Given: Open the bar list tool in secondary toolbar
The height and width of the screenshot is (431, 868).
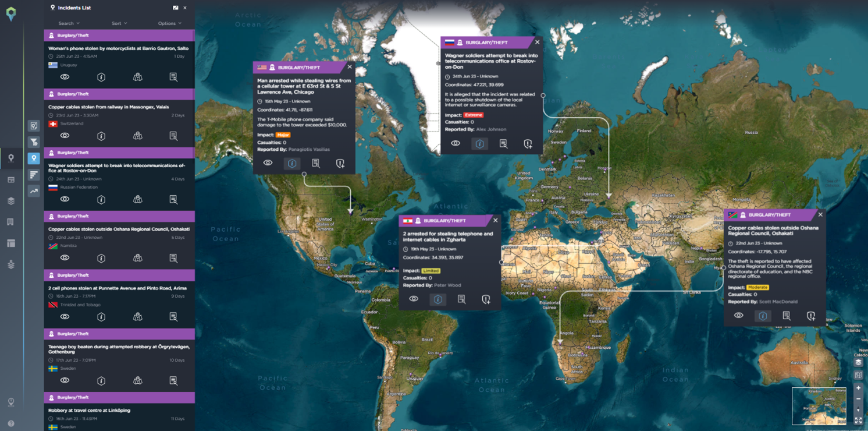Looking at the screenshot, I should [x=34, y=175].
